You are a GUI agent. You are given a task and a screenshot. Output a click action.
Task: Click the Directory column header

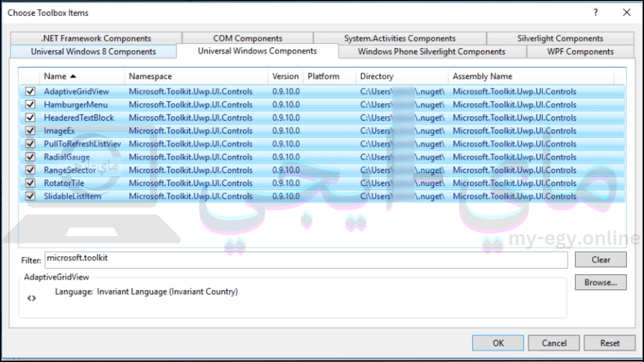(402, 76)
